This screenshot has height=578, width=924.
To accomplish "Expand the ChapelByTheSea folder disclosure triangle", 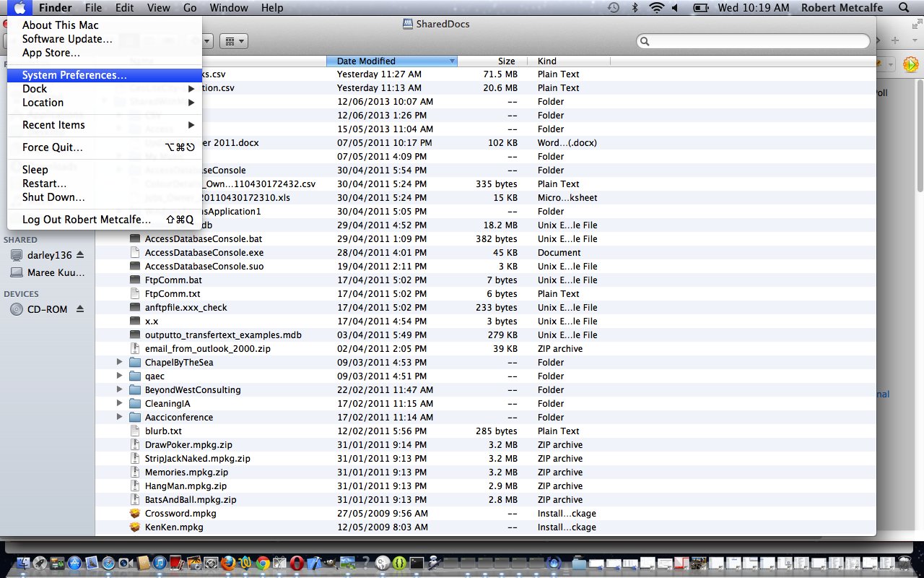I will click(x=120, y=362).
